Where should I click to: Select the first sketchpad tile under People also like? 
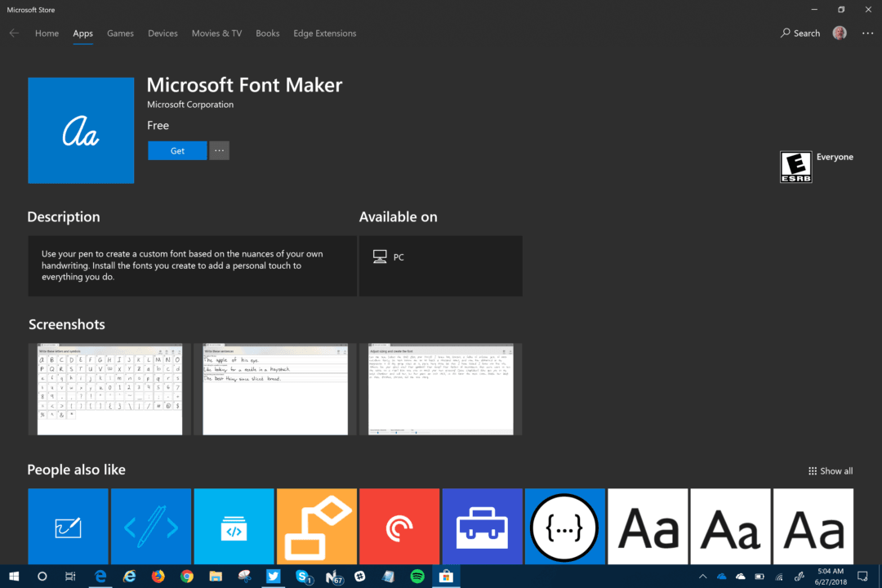coord(68,526)
